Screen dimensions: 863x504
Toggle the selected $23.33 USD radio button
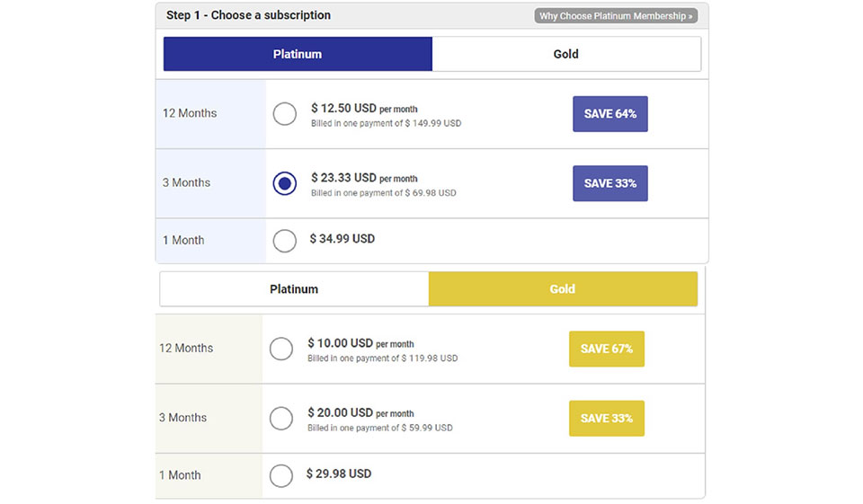pos(285,183)
